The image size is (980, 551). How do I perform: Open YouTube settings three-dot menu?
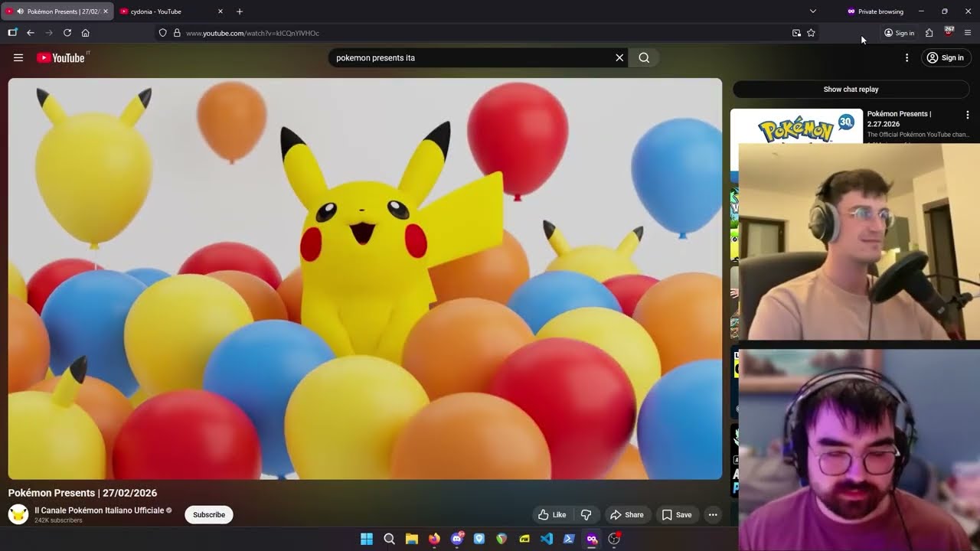click(906, 57)
